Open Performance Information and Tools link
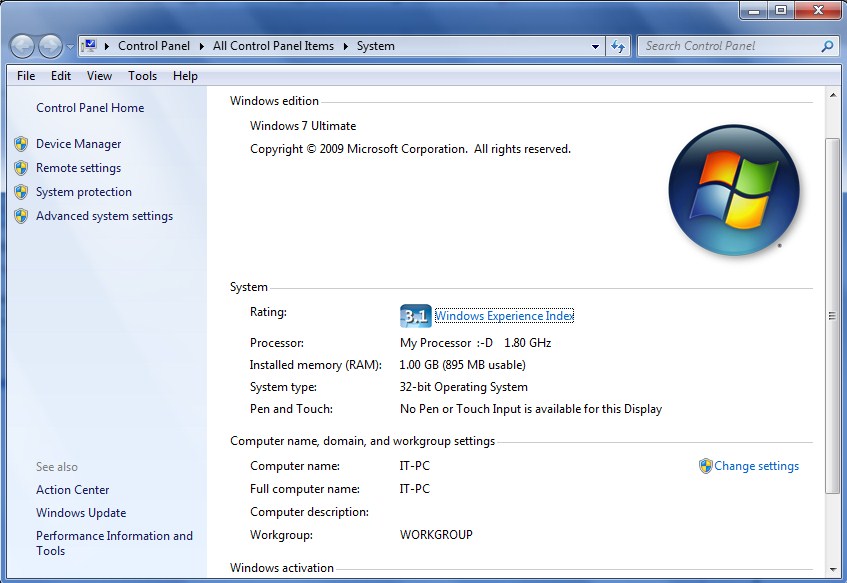The image size is (847, 583). point(114,543)
